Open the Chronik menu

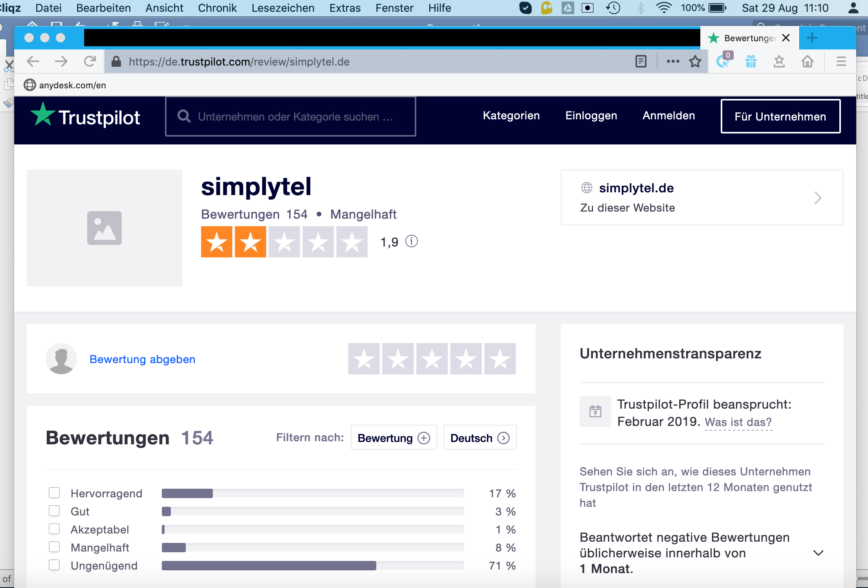point(217,8)
